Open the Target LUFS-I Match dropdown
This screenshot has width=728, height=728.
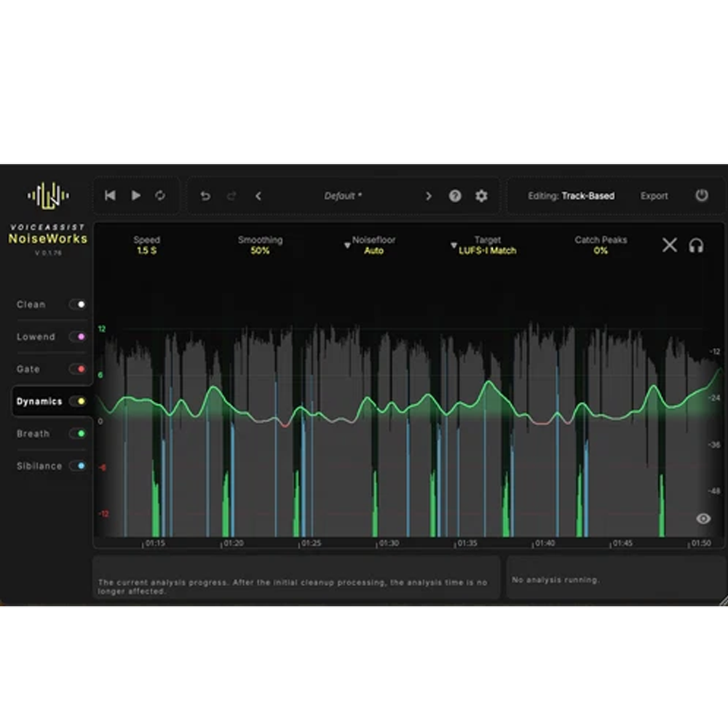click(484, 245)
